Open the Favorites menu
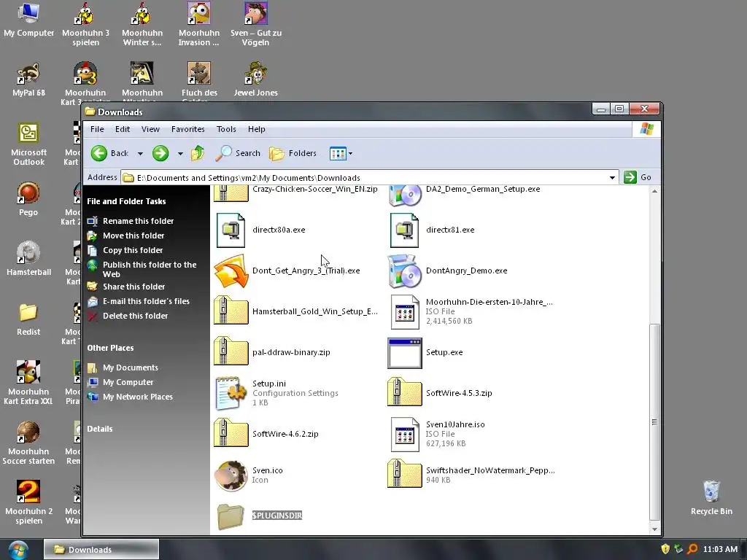This screenshot has width=747, height=560. [x=188, y=129]
